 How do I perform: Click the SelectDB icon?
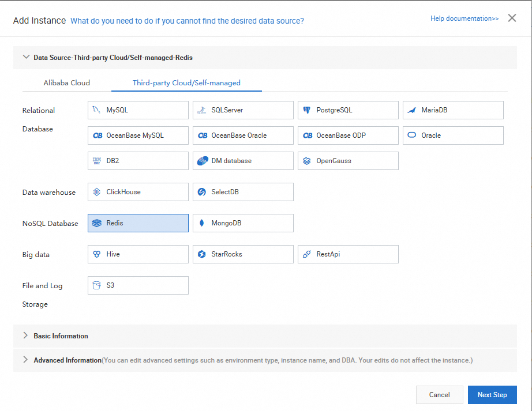202,192
